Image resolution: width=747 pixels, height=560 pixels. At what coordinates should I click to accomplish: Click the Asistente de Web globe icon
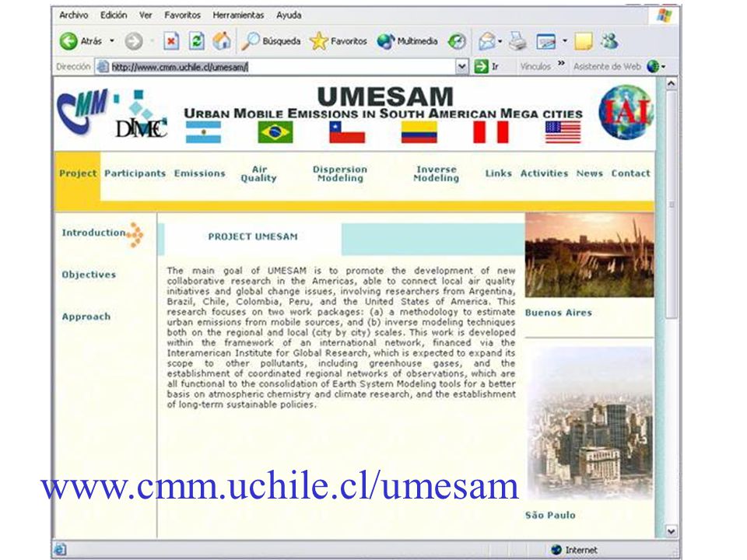(x=653, y=67)
